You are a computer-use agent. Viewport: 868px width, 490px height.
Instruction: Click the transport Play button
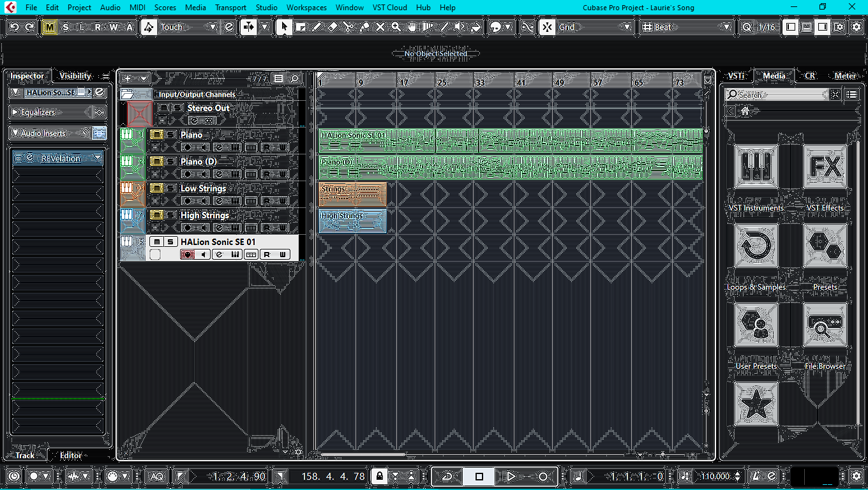(x=511, y=476)
